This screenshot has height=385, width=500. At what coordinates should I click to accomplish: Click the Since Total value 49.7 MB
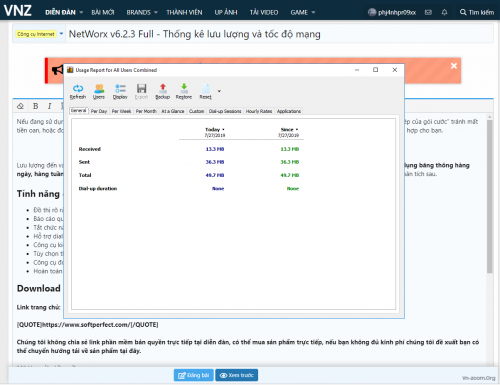(290, 175)
